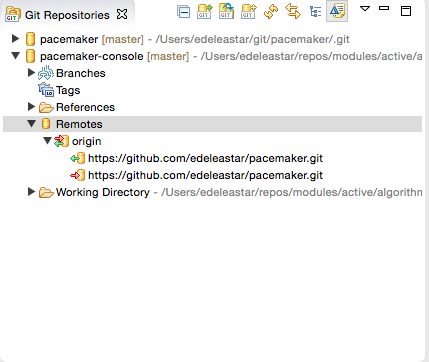Expand the Working Directory node
Image resolution: width=429 pixels, height=362 pixels.
coord(31,191)
